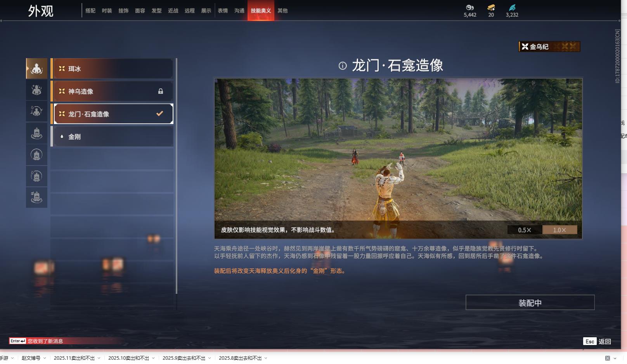
Task: Click the 装配中 button
Action: pos(530,302)
